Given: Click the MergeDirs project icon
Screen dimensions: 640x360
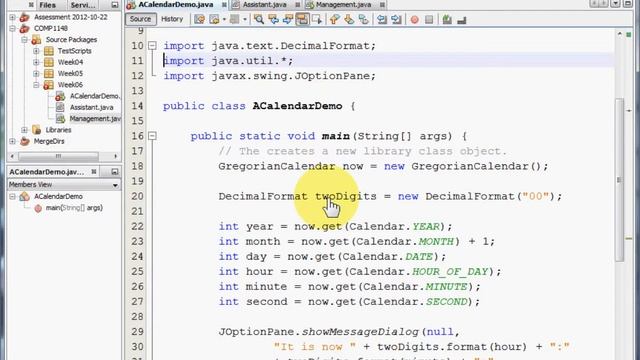Looking at the screenshot, I should 24,141.
